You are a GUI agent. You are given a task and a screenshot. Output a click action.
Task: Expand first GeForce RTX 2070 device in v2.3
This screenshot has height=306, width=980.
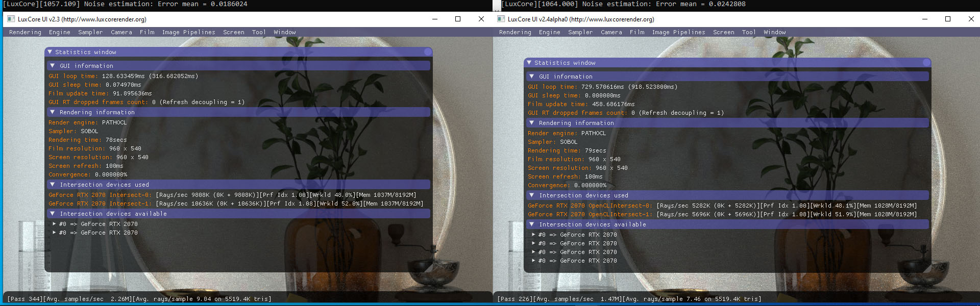pos(54,224)
